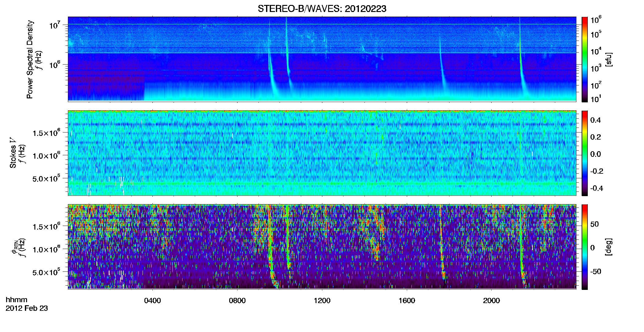This screenshot has height=332, width=644.
Task: Click the 2012 Feb 23 date label
Action: [27, 308]
